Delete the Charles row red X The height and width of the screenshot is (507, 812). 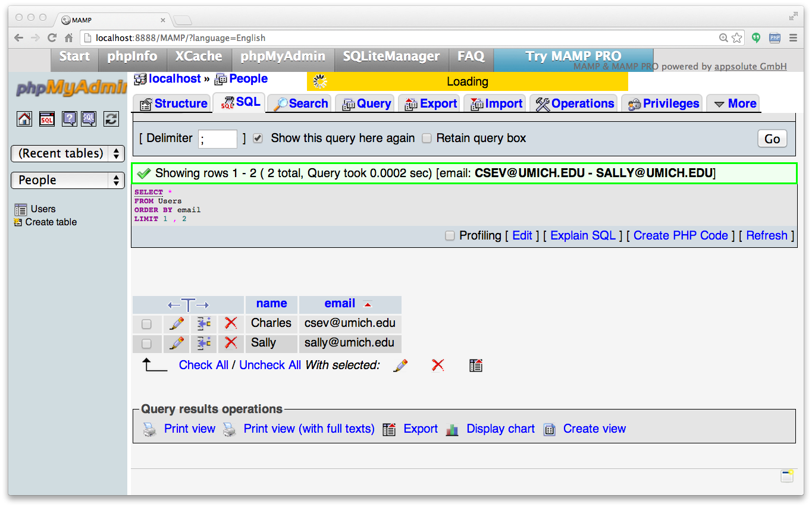pyautogui.click(x=231, y=323)
